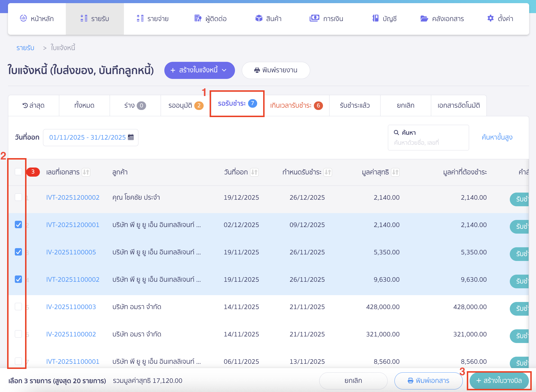
Task: Toggle the select-all checkbox in table header
Action: (18, 172)
